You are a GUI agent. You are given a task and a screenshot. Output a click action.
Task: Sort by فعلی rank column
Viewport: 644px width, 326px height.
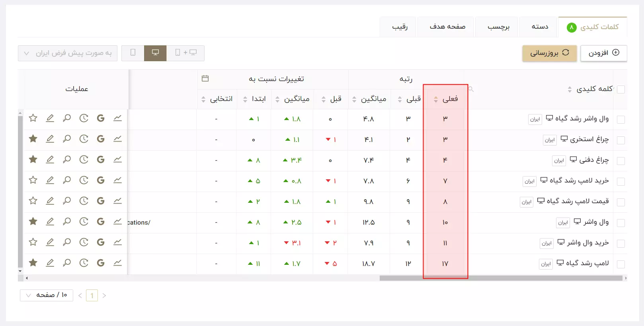pyautogui.click(x=436, y=99)
